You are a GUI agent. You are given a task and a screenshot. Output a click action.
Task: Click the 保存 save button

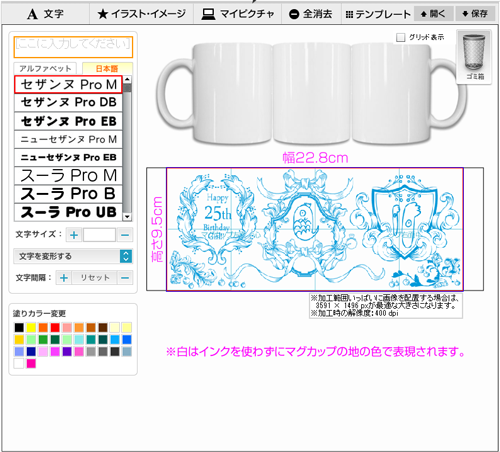tap(475, 14)
